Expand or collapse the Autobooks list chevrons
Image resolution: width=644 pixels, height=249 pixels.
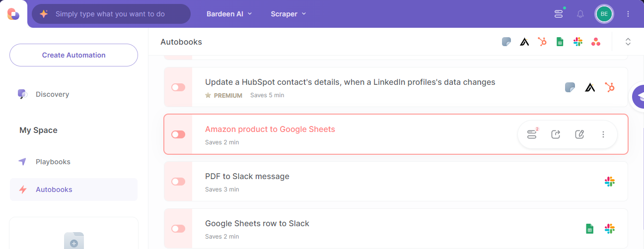628,42
